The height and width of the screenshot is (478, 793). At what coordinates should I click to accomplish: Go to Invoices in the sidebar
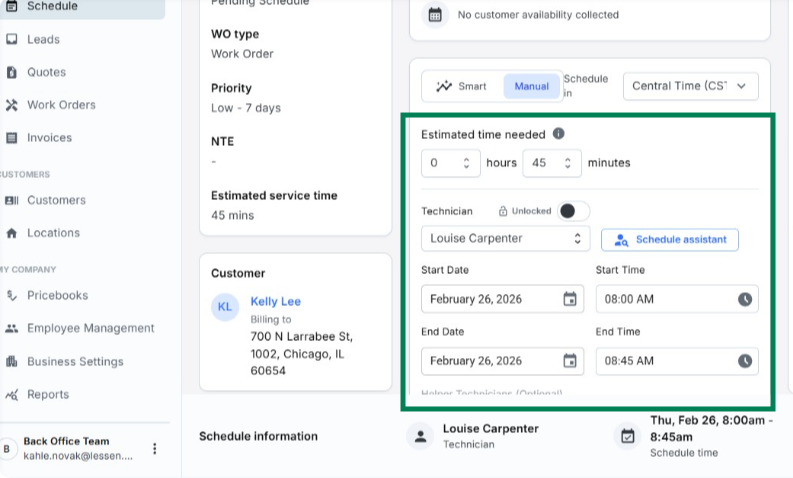pos(49,138)
